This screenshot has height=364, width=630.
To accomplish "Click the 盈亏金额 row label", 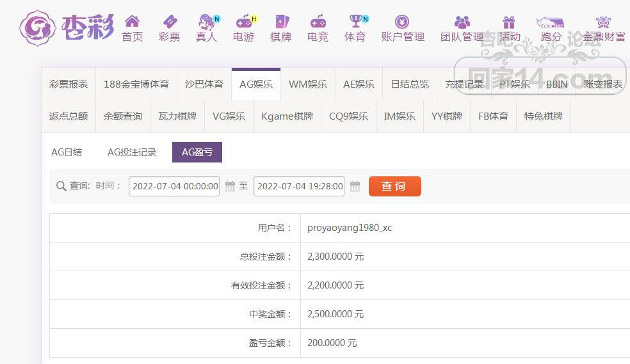I will [270, 343].
